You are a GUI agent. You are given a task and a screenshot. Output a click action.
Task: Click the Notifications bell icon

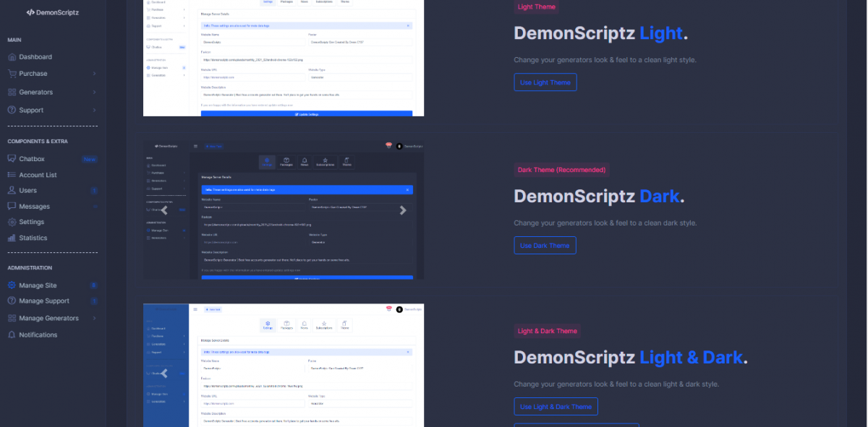[x=12, y=335]
